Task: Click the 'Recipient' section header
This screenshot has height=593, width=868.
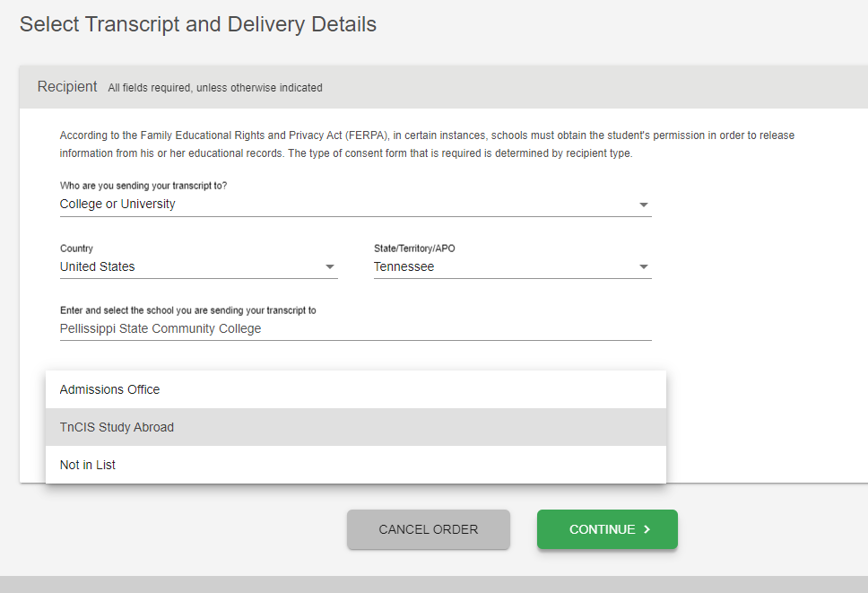Action: tap(67, 87)
